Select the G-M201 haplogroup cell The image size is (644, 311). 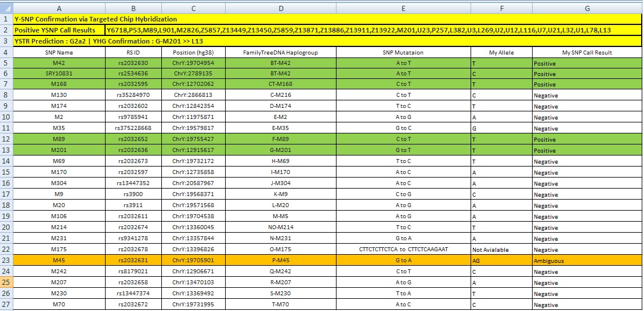tap(281, 150)
